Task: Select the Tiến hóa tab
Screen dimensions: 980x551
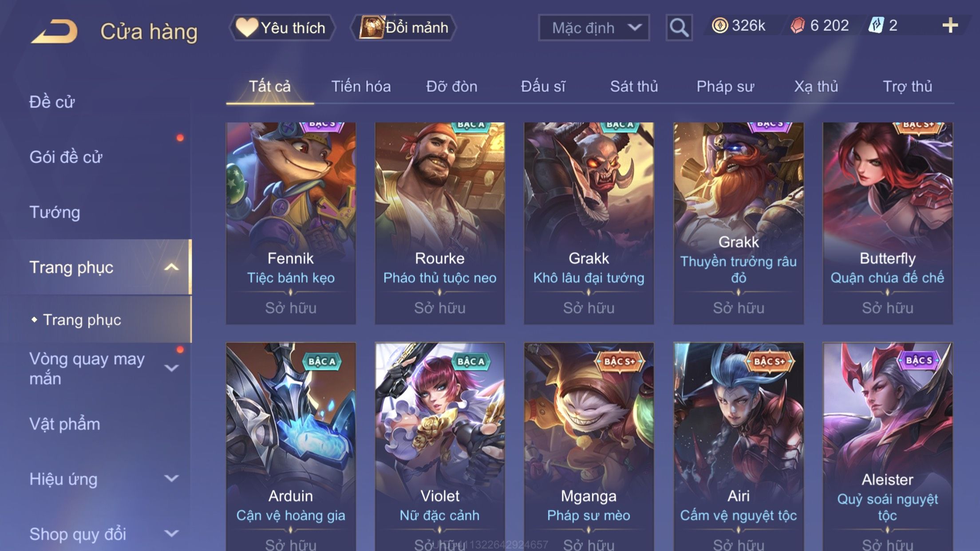Action: pyautogui.click(x=361, y=87)
